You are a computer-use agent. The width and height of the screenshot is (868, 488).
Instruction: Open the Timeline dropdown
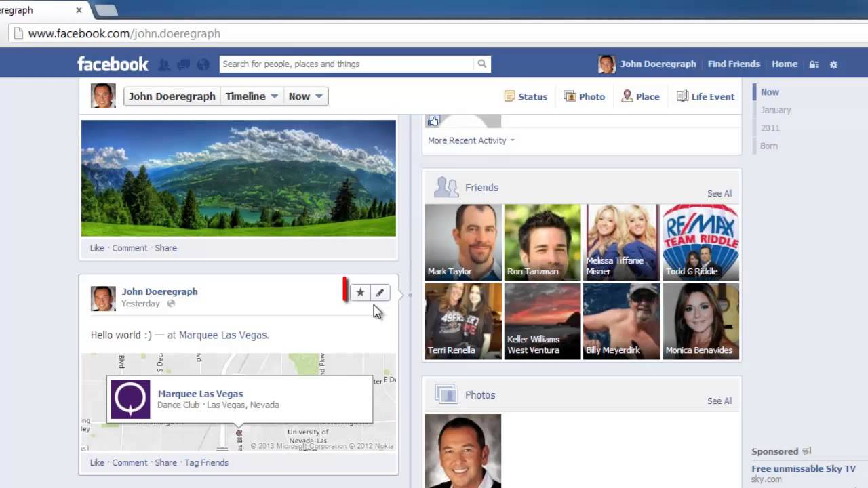252,96
